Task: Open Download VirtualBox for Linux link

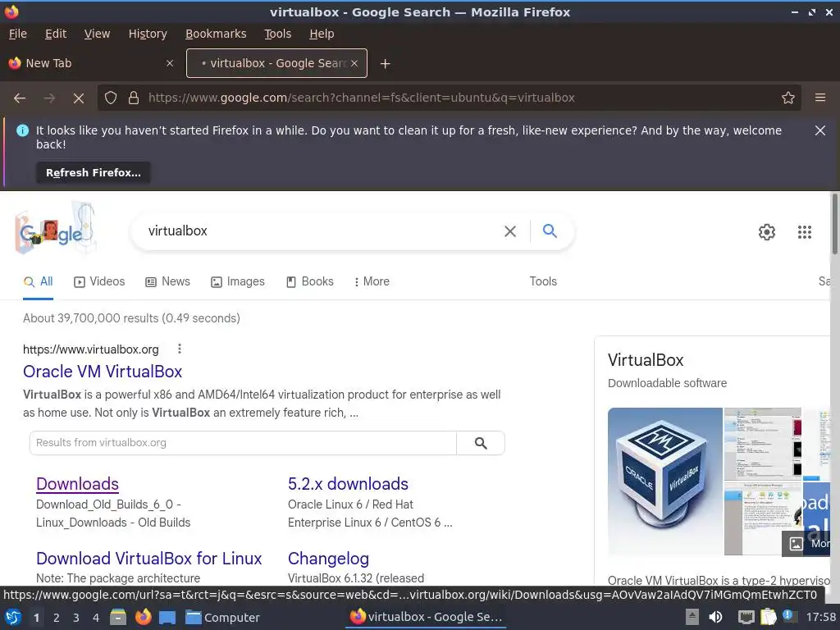Action: (149, 559)
